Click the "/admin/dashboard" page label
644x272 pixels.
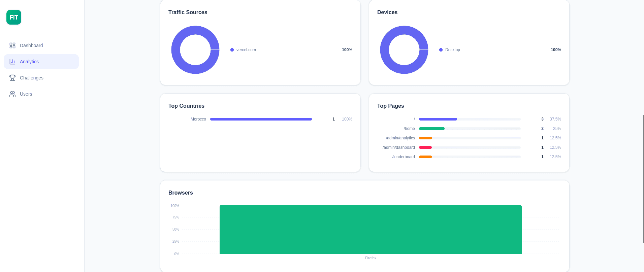pyautogui.click(x=399, y=147)
